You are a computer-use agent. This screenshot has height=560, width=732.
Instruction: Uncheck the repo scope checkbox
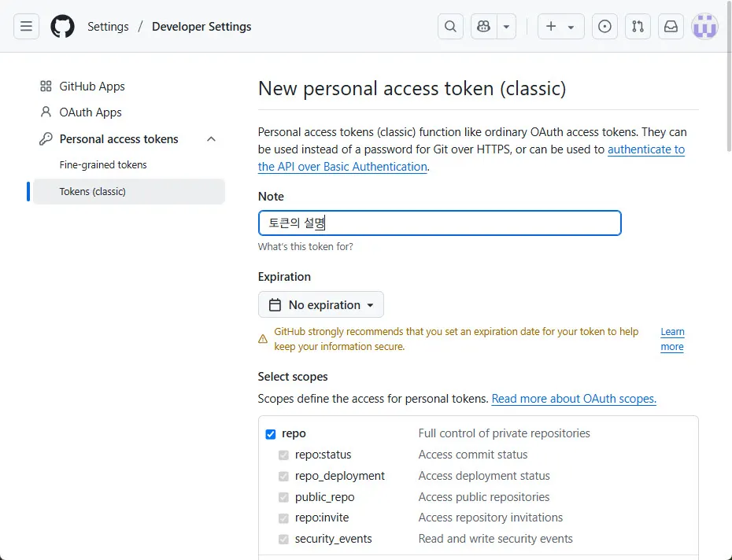[x=271, y=434]
